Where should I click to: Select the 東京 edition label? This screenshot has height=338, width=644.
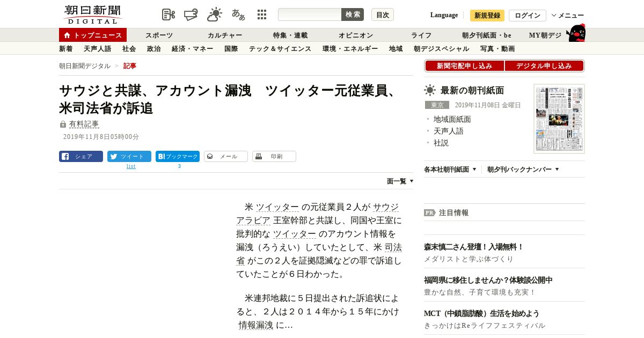(437, 105)
